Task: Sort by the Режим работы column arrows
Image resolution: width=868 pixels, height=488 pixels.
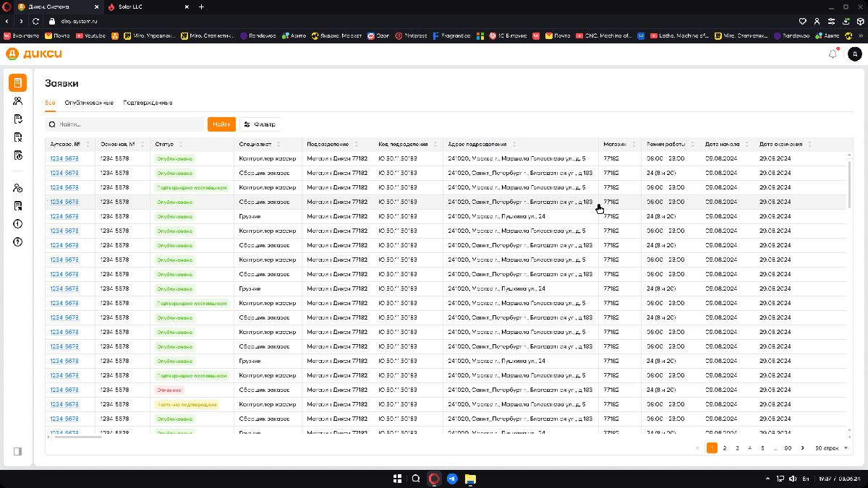Action: coord(692,144)
